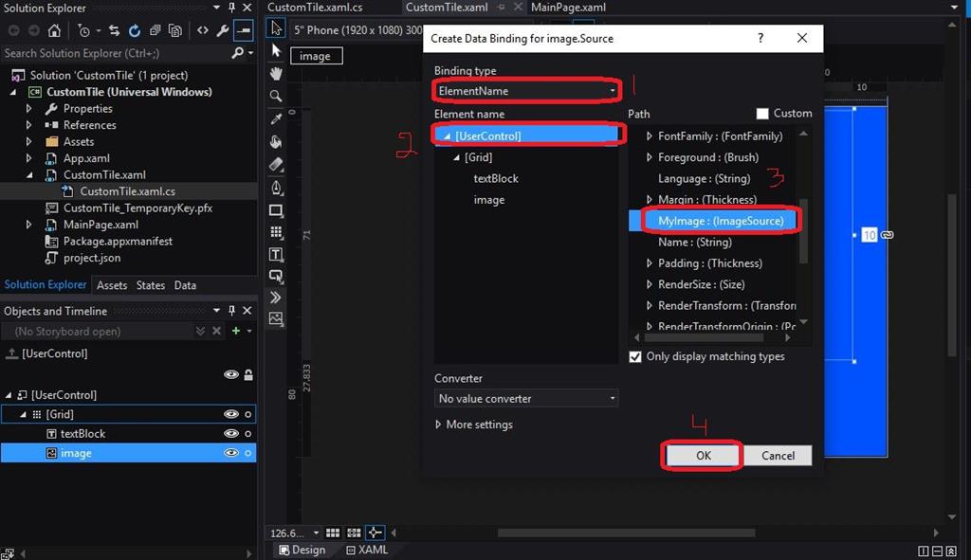Select the Direct Selection tool
The width and height of the screenshot is (971, 560).
[276, 51]
